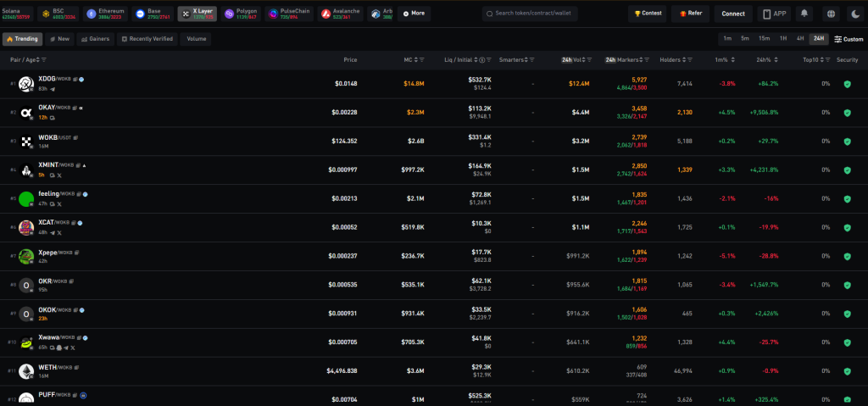Click Xpepe token logo
Image resolution: width=868 pixels, height=406 pixels.
(26, 257)
